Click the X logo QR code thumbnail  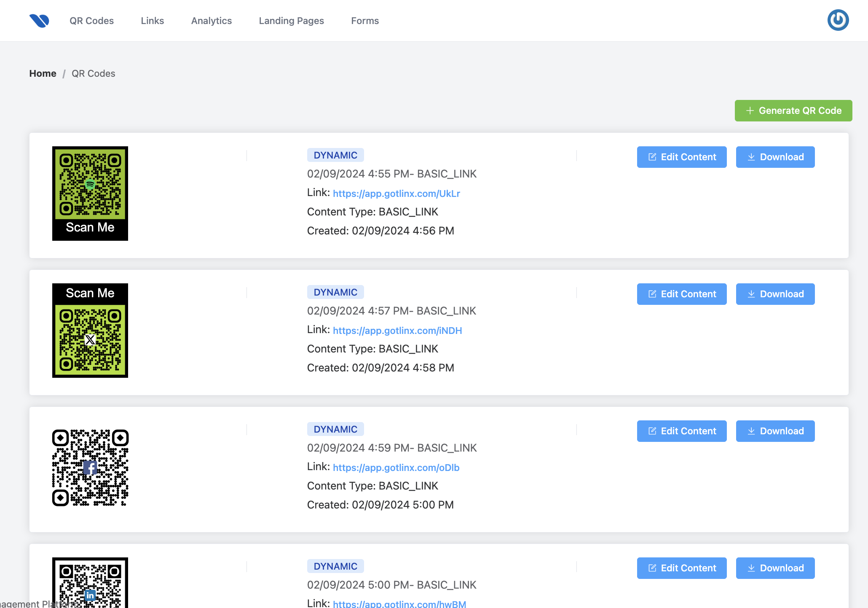(x=90, y=331)
